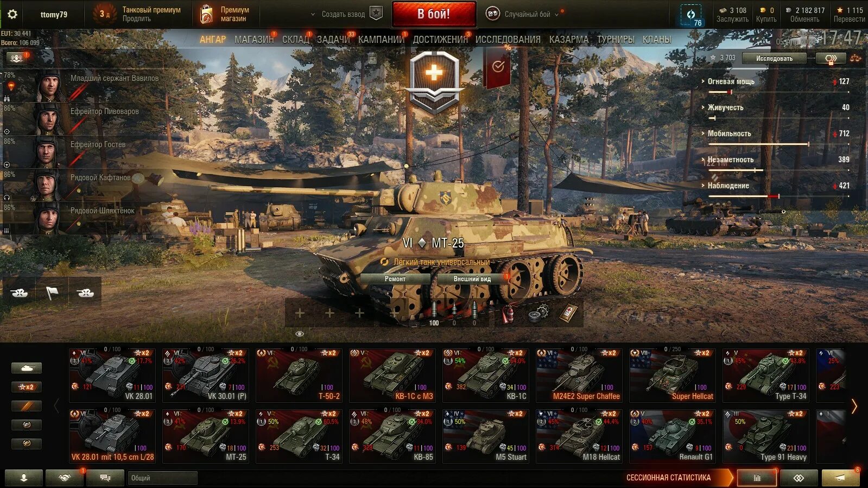Open the chat channels icon
Screen dimensions: 868x488
point(105,478)
